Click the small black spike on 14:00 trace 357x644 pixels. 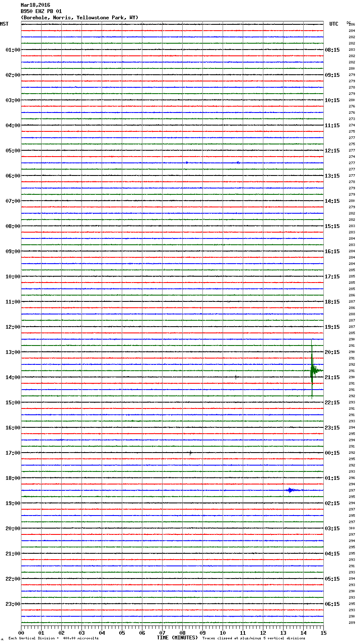(x=236, y=377)
